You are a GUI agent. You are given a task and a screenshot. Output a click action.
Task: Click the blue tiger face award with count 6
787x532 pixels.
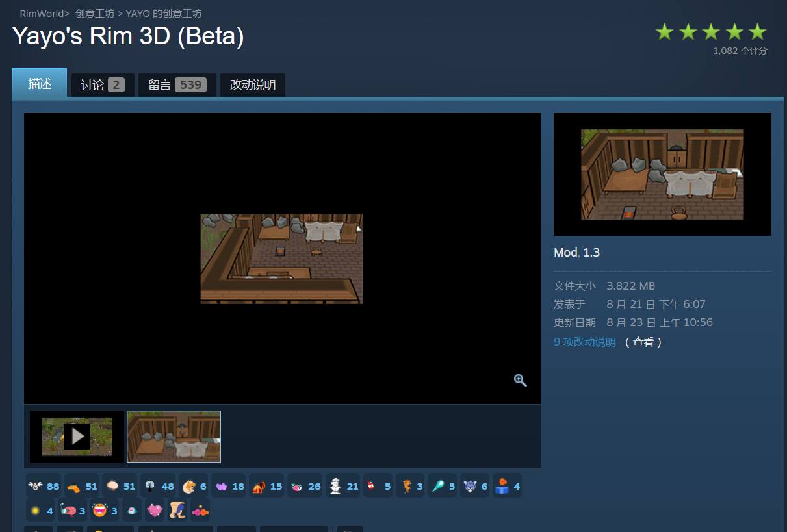pos(474,486)
